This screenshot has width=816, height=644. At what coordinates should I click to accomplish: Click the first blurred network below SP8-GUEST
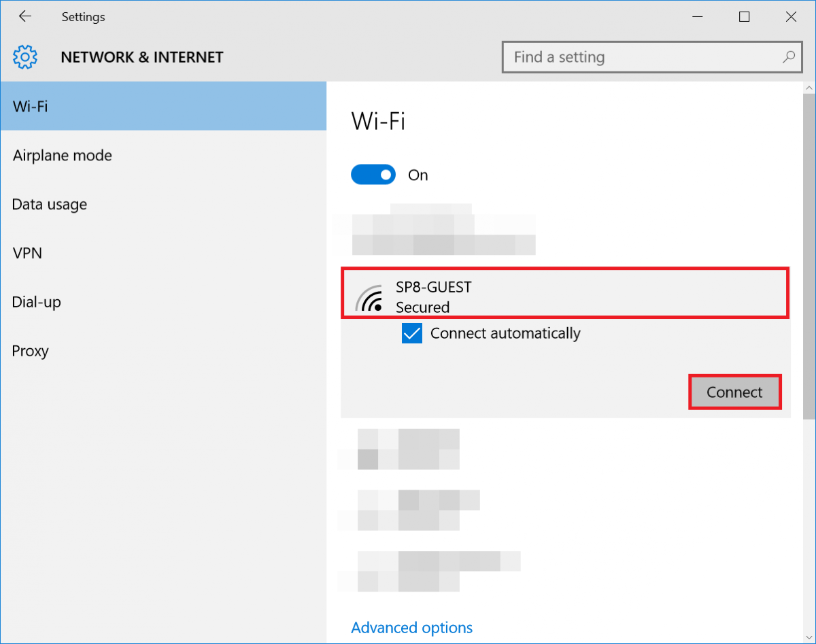[408, 449]
